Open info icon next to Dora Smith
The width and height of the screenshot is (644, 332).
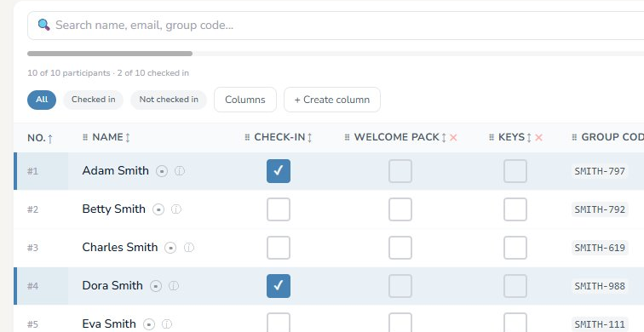click(x=174, y=286)
